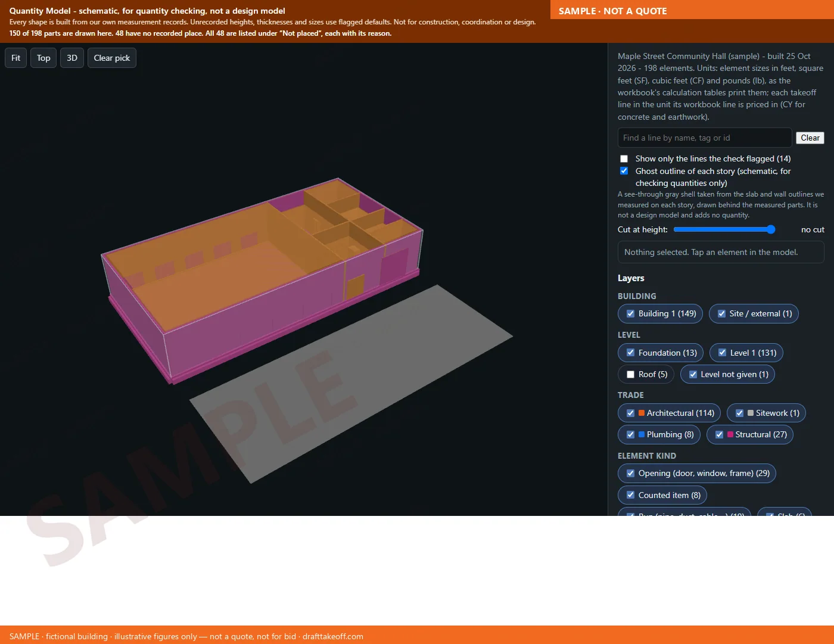Viewport: 834px width, 644px height.
Task: Toggle Plumbing (8) trade
Action: click(x=659, y=434)
